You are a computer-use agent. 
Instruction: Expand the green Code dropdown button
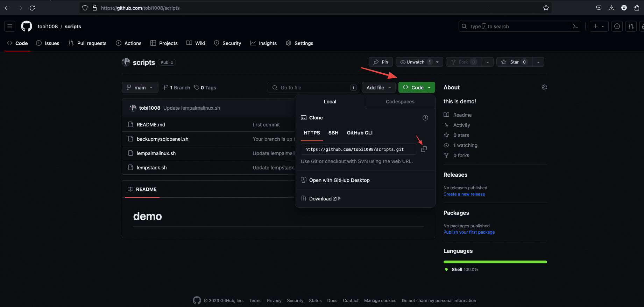pyautogui.click(x=417, y=88)
